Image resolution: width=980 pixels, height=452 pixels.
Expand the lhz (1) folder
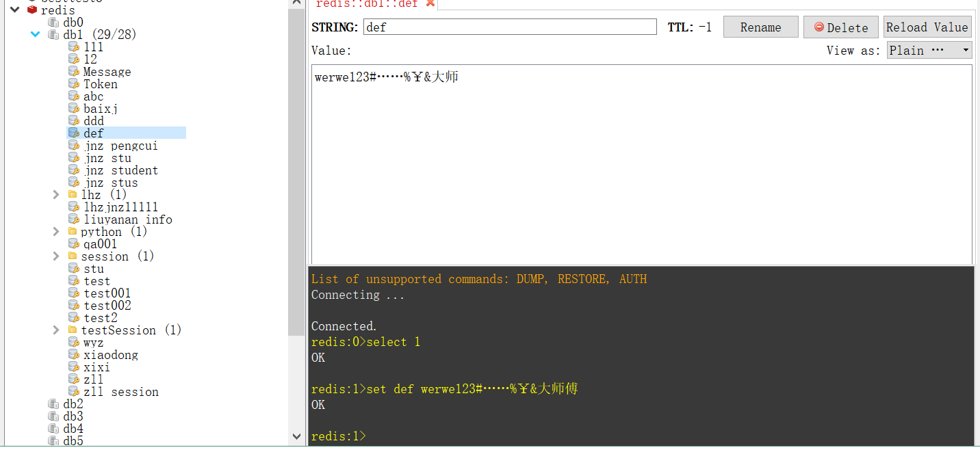[56, 195]
